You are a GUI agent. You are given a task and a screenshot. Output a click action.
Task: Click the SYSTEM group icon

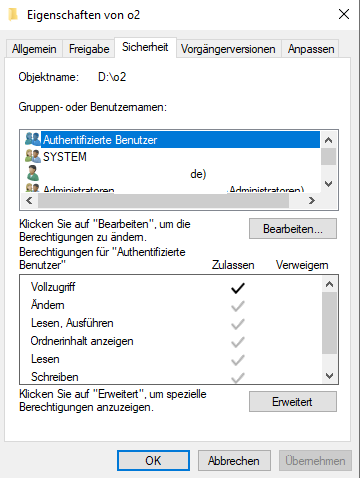[x=33, y=156]
